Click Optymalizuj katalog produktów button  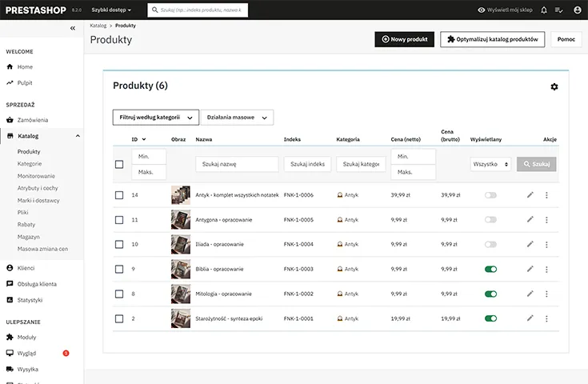[492, 39]
